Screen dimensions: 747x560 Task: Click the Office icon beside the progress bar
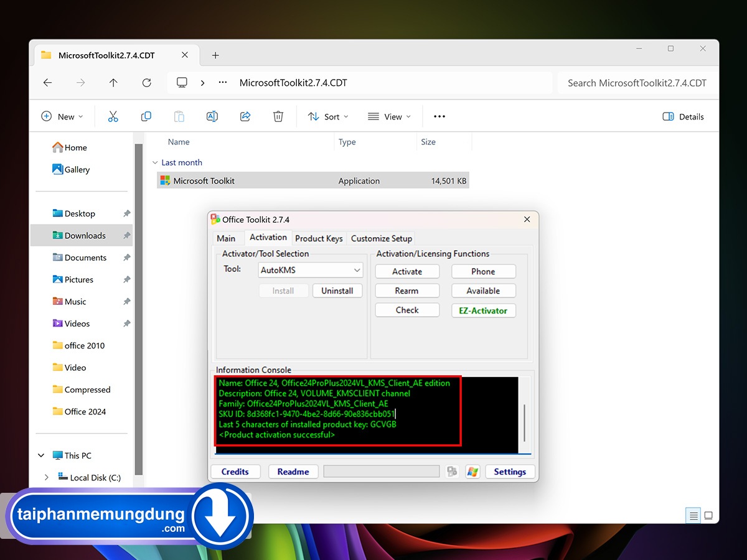coord(453,472)
